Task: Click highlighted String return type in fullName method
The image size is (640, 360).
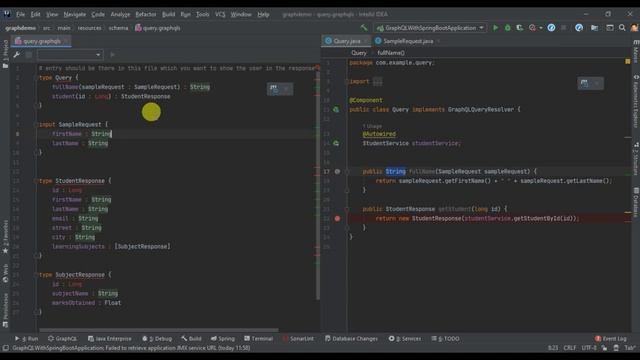Action: click(x=396, y=171)
